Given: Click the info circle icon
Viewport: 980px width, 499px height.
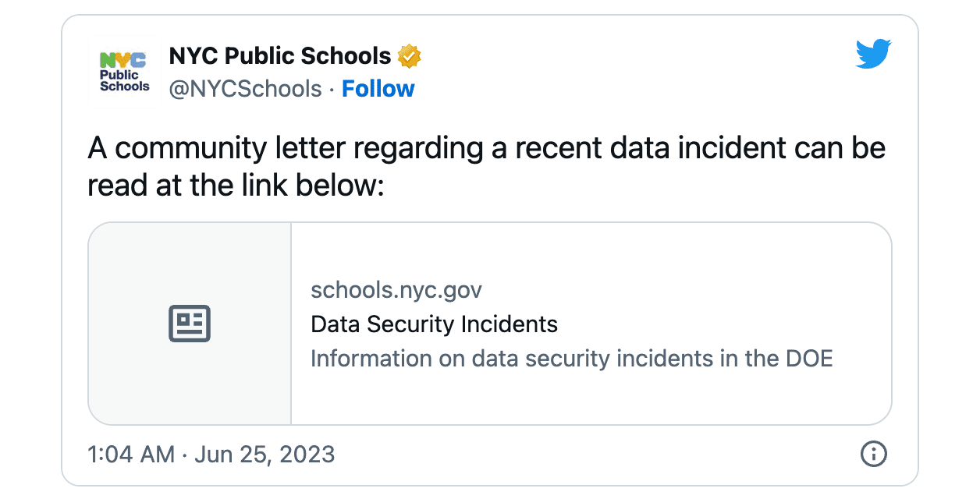Looking at the screenshot, I should point(873,454).
